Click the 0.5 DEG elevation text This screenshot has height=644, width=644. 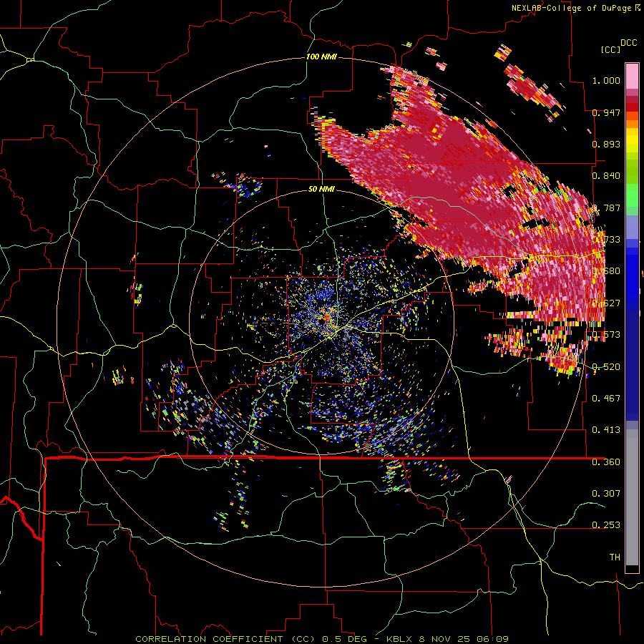[x=344, y=639]
